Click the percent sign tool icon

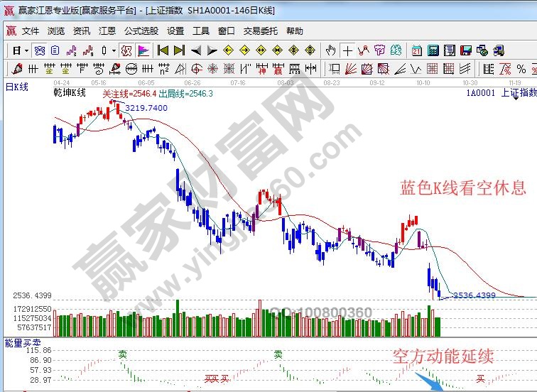click(x=522, y=69)
